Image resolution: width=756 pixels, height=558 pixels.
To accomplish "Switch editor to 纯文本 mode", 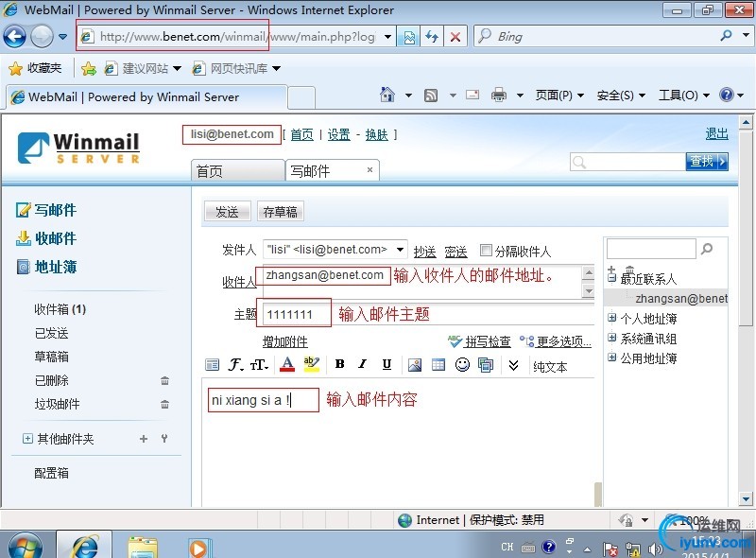I will pyautogui.click(x=550, y=367).
